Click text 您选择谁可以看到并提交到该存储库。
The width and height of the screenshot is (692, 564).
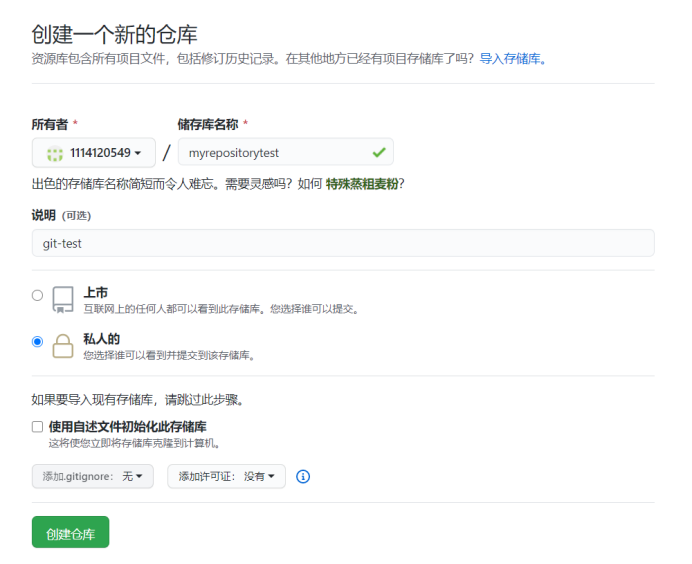pos(169,355)
